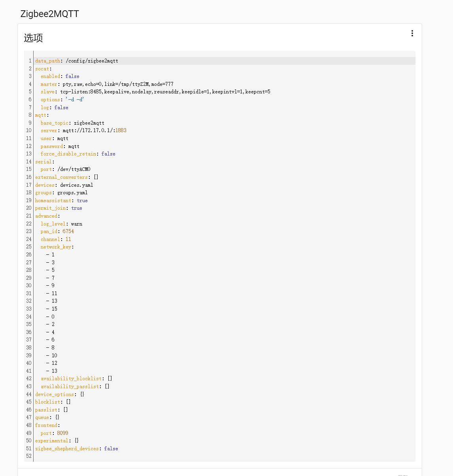Place cursor on the data_path line

pos(225,61)
